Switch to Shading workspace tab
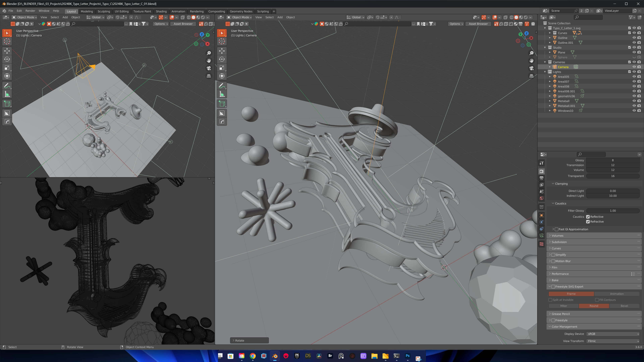The width and height of the screenshot is (644, 362). click(x=161, y=11)
